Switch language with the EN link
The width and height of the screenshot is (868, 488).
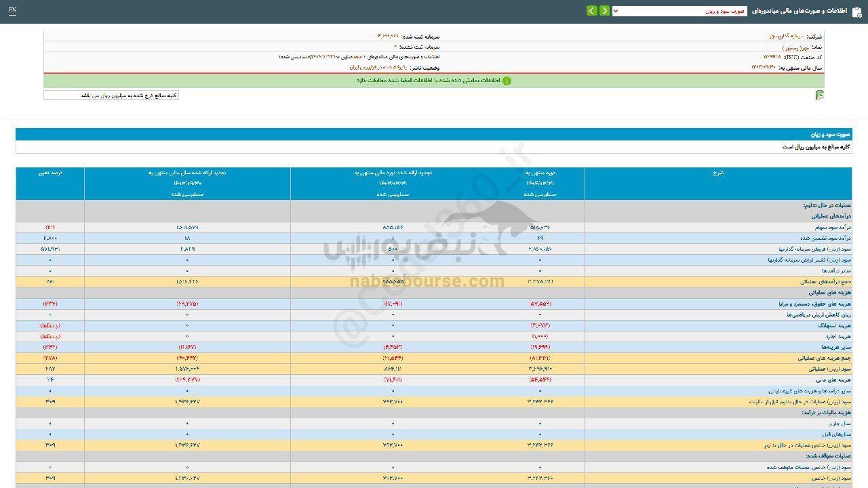pyautogui.click(x=12, y=11)
